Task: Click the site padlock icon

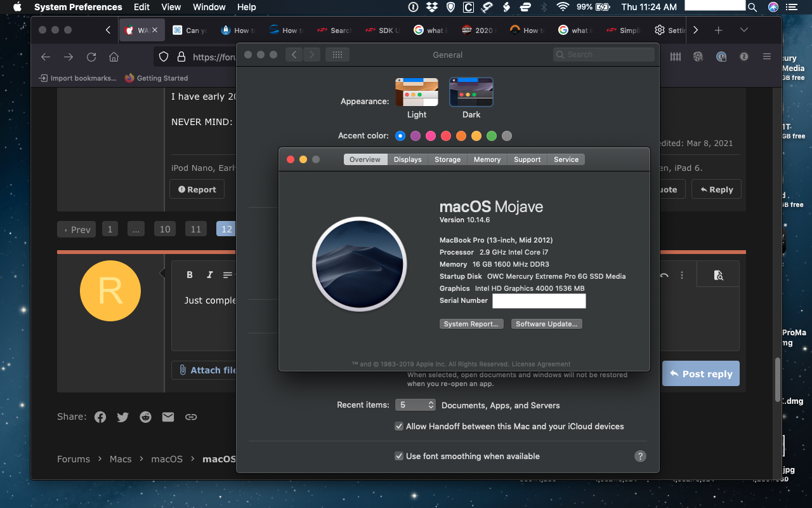Action: pos(181,57)
